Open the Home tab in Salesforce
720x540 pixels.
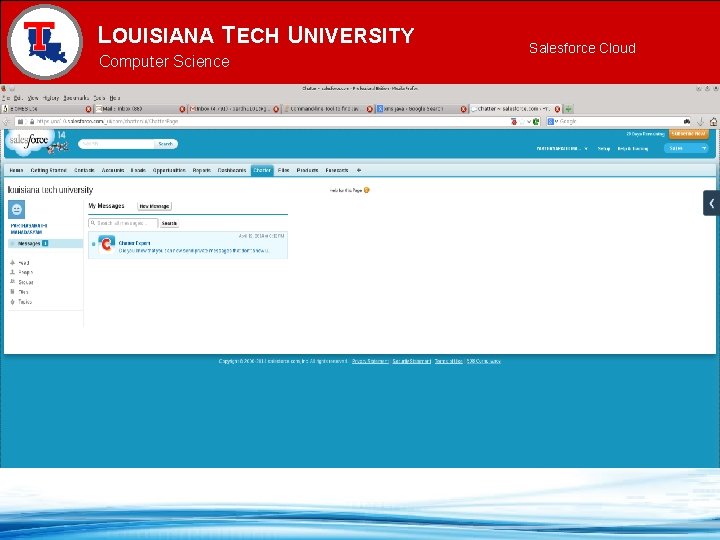click(16, 170)
